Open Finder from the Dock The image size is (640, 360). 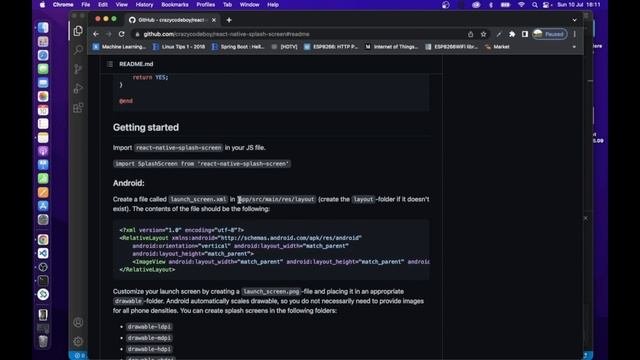(x=43, y=28)
